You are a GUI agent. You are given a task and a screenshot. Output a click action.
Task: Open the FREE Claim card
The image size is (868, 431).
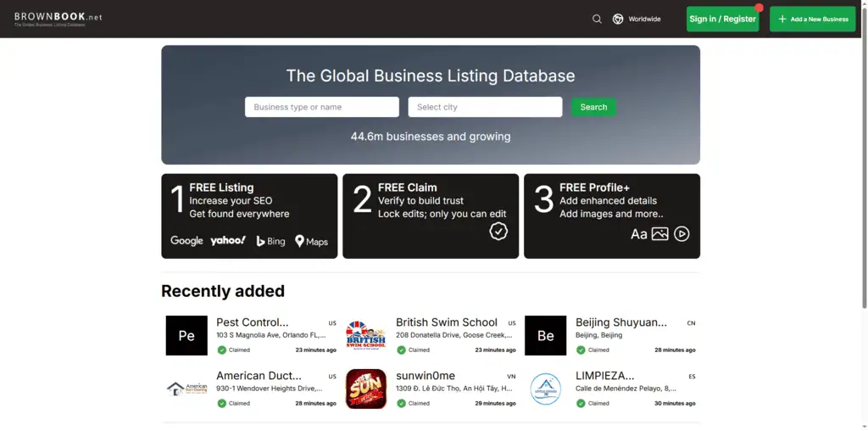(431, 216)
